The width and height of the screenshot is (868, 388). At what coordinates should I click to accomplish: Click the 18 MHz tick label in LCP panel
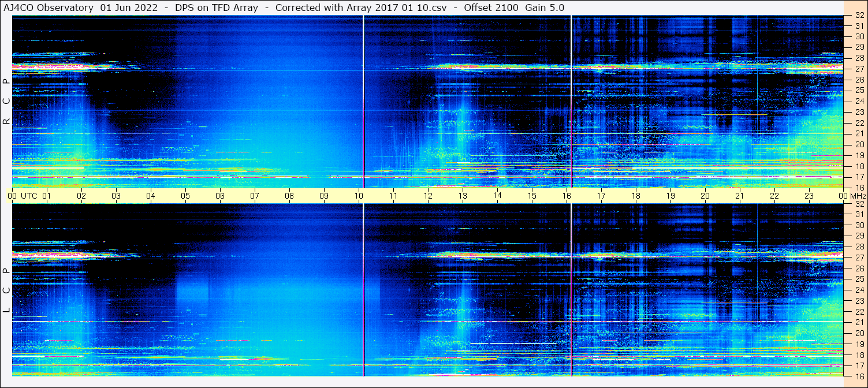(859, 355)
